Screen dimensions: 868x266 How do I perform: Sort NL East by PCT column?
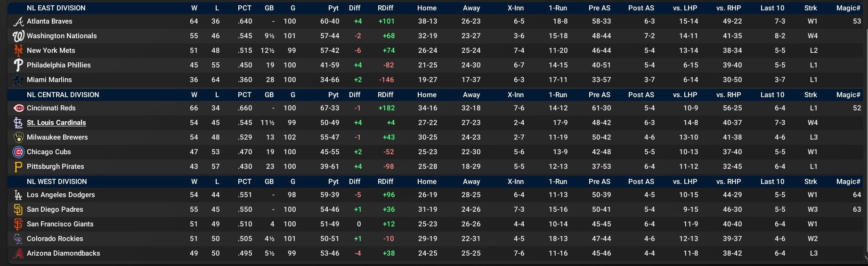pyautogui.click(x=244, y=8)
